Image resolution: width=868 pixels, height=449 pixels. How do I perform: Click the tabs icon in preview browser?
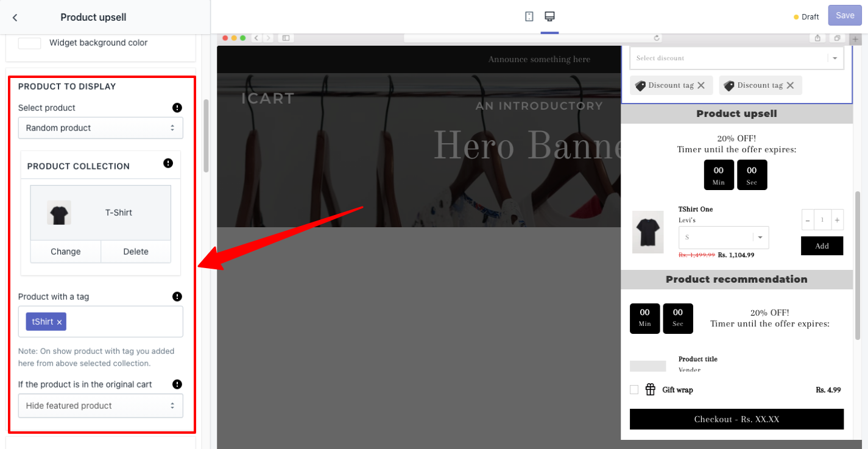click(x=837, y=38)
